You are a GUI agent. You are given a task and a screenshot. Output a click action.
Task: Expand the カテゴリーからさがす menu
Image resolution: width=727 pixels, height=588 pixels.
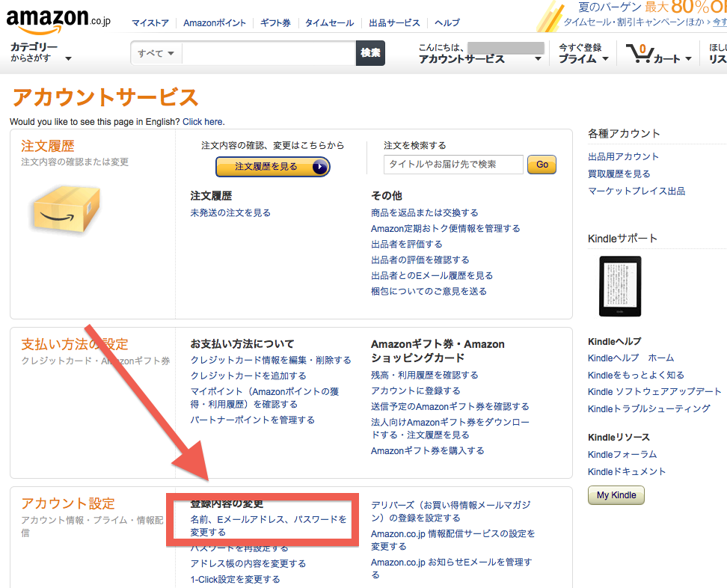coord(41,52)
